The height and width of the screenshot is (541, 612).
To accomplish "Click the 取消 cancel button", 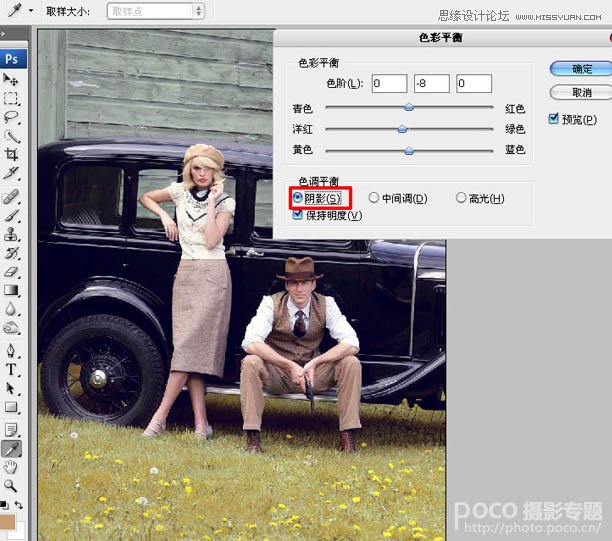I will tap(581, 93).
